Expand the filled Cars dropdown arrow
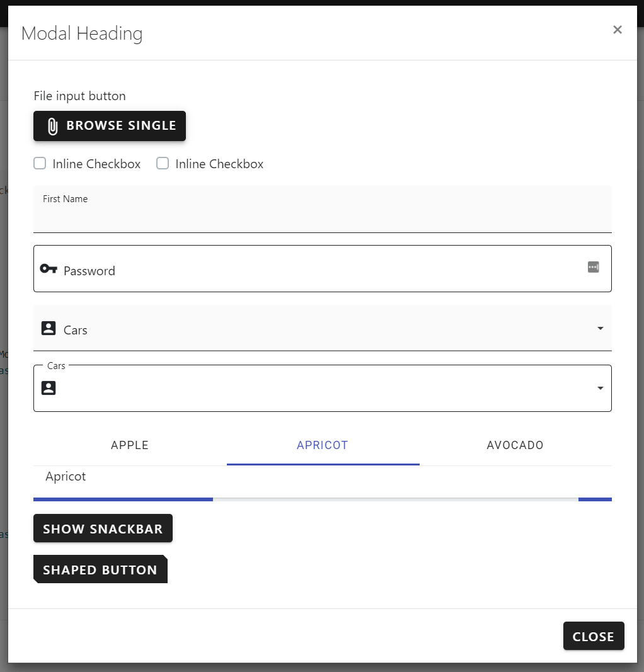 point(600,328)
